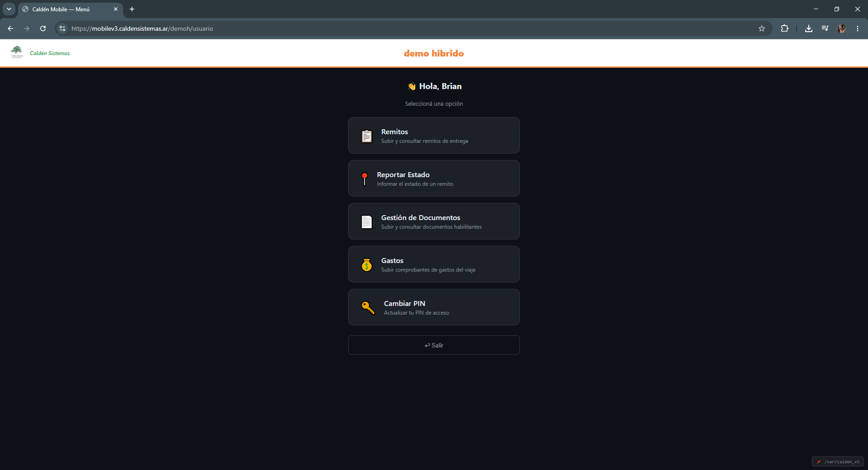Viewport: 868px width, 470px height.
Task: Click 'Subir comprobantes de gastos del viaje'
Action: pos(428,270)
